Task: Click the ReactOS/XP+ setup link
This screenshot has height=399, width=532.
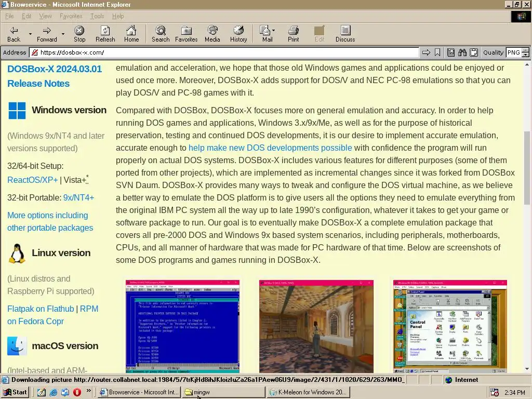Action: (33, 180)
